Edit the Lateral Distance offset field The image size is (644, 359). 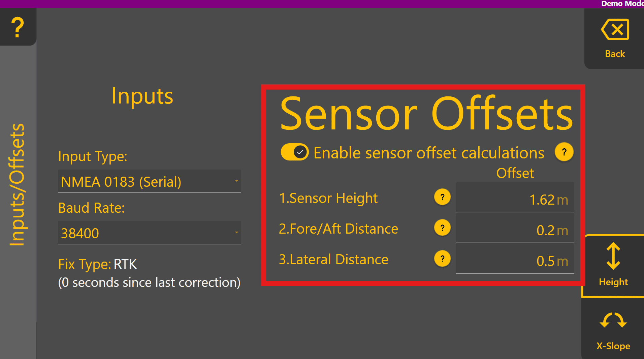[515, 261]
